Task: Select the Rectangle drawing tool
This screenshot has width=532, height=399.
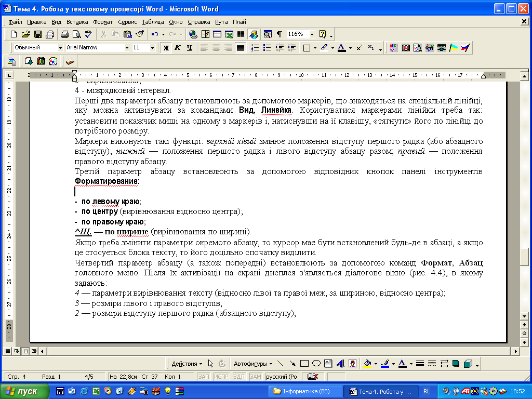Action: [x=304, y=364]
